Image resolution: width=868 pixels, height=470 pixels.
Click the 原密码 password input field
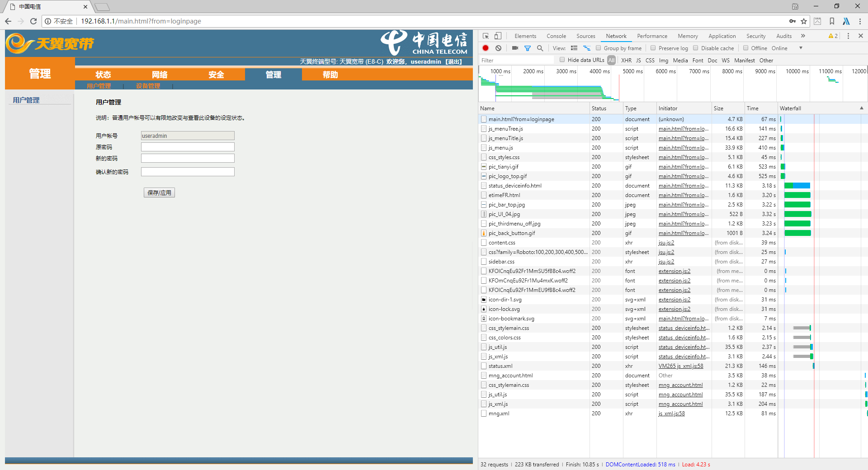point(188,147)
